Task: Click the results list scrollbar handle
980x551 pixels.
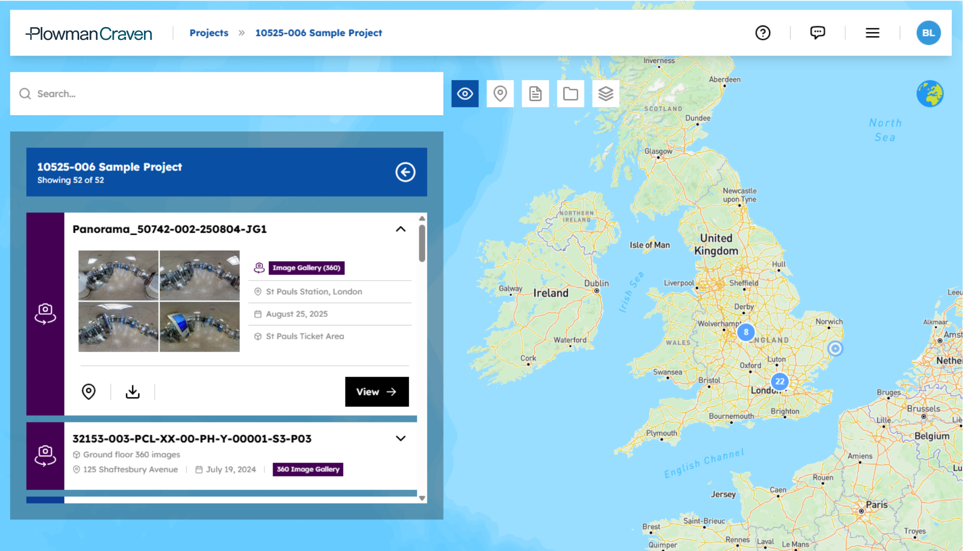Action: (x=422, y=243)
